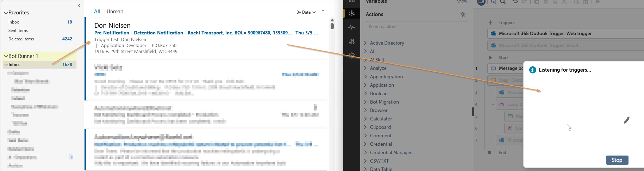
Task: Click the Outlook message list scrollbar thumb
Action: 332,26
